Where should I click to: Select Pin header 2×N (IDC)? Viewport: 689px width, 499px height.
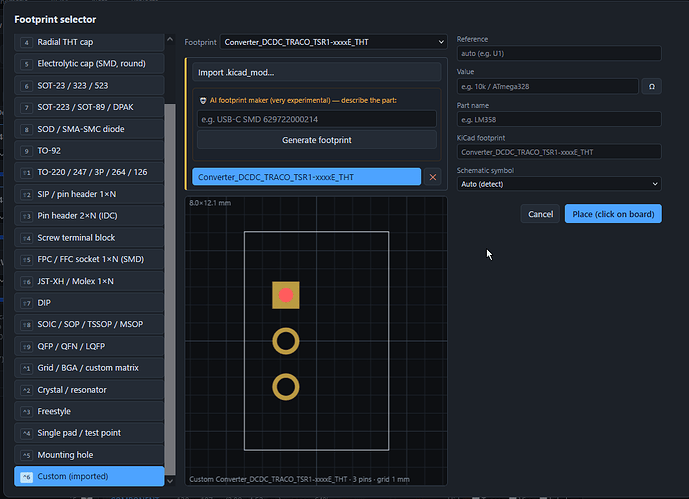[89, 216]
